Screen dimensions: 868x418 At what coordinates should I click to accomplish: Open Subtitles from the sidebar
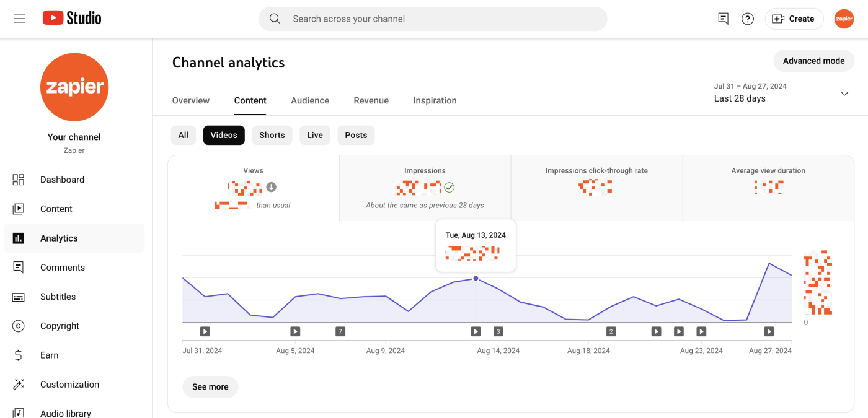(x=74, y=297)
